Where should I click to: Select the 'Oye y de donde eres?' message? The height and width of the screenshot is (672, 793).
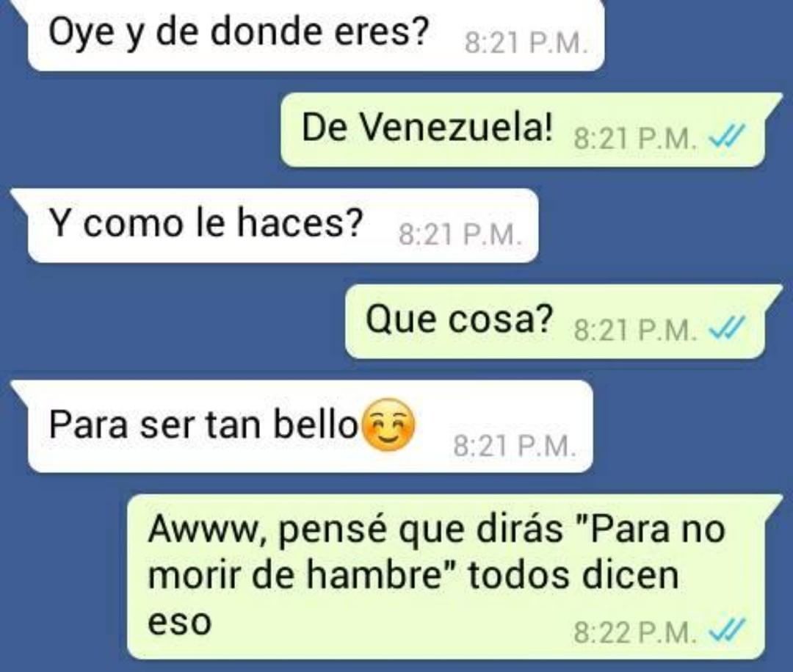[x=316, y=35]
